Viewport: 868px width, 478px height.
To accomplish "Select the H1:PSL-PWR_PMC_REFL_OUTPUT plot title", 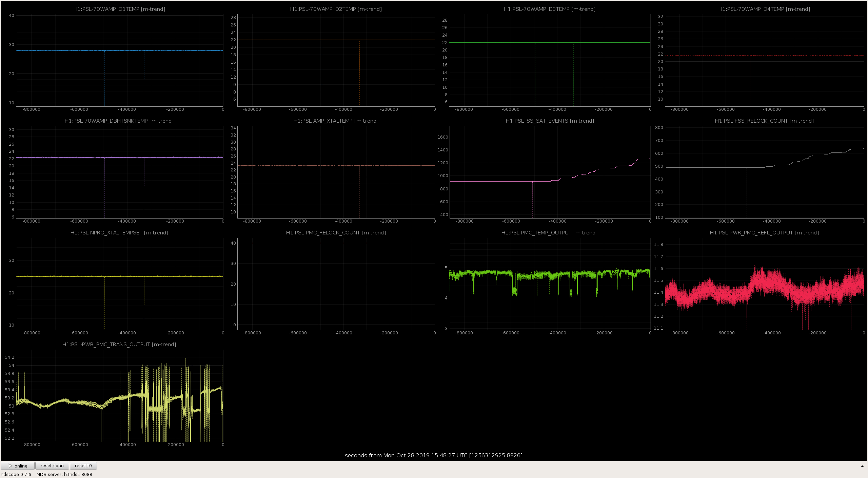I will (764, 233).
